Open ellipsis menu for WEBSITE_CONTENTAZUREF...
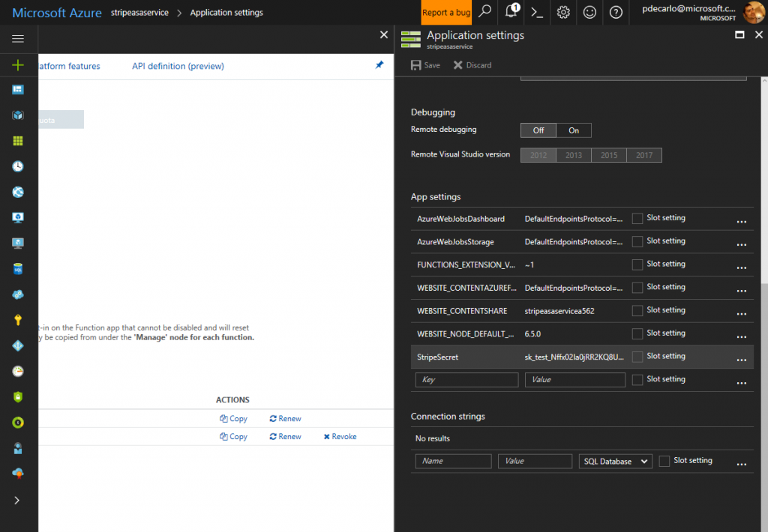The height and width of the screenshot is (532, 768). tap(742, 291)
